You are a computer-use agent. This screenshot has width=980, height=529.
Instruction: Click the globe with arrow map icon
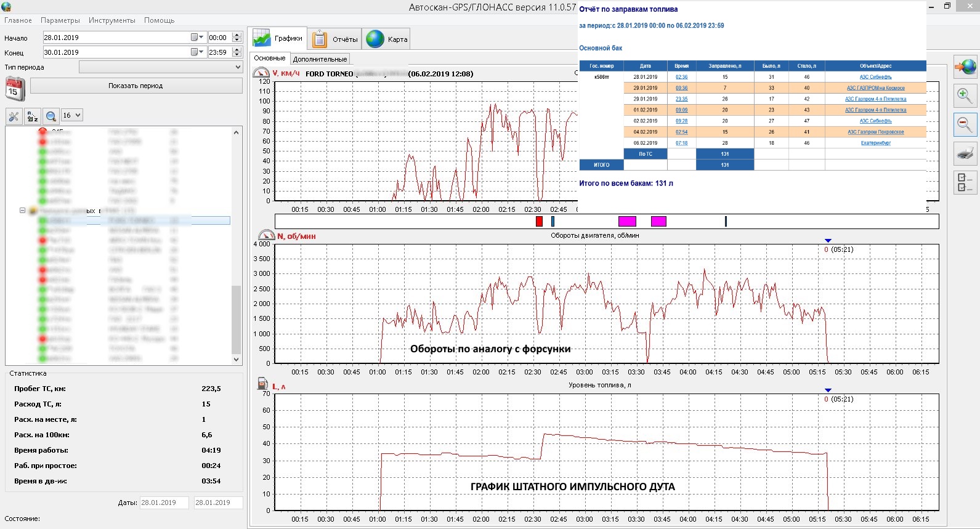point(965,67)
